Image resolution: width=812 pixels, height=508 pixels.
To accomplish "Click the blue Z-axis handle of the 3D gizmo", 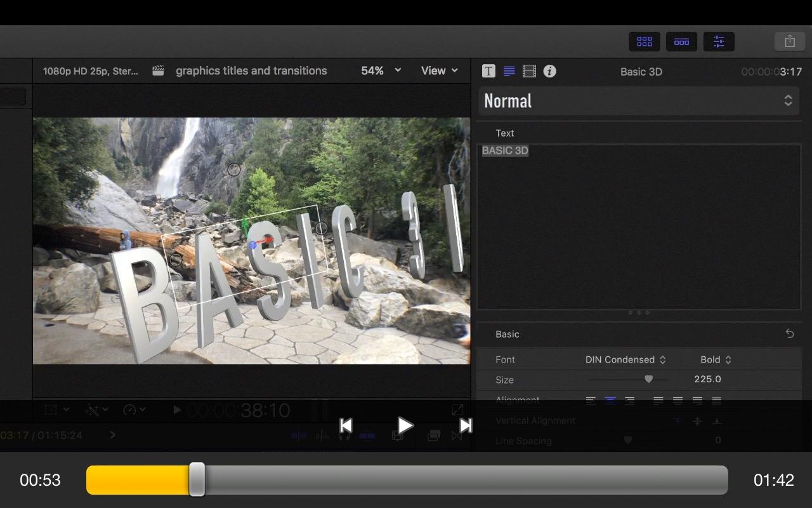I will (x=252, y=245).
